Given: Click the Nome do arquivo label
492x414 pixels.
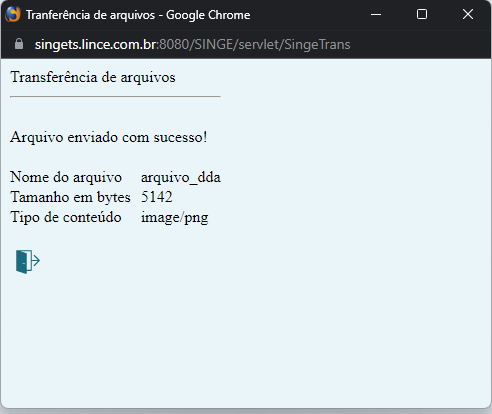Looking at the screenshot, I should 66,177.
